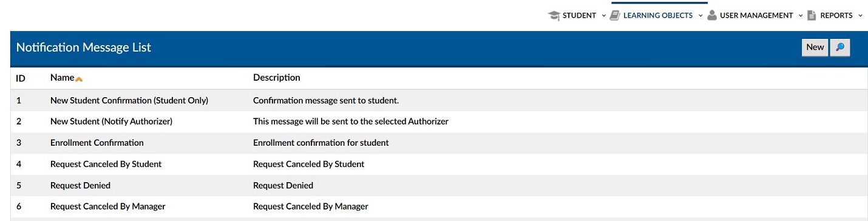Expand the User Management dropdown chevron
This screenshot has width=868, height=221.
pyautogui.click(x=801, y=16)
